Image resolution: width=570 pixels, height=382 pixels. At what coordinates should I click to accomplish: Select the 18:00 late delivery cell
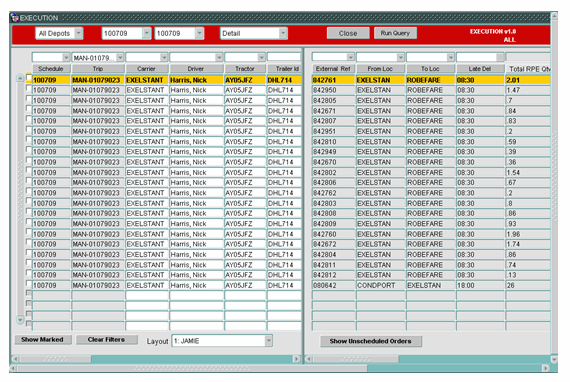[480, 285]
